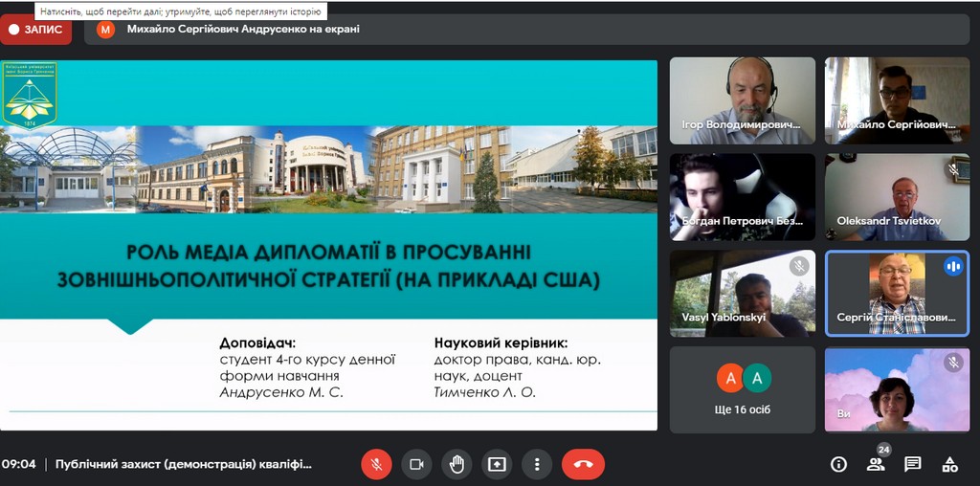Open the Ще 16 осіб tile
This screenshot has width=980, height=486.
[743, 388]
